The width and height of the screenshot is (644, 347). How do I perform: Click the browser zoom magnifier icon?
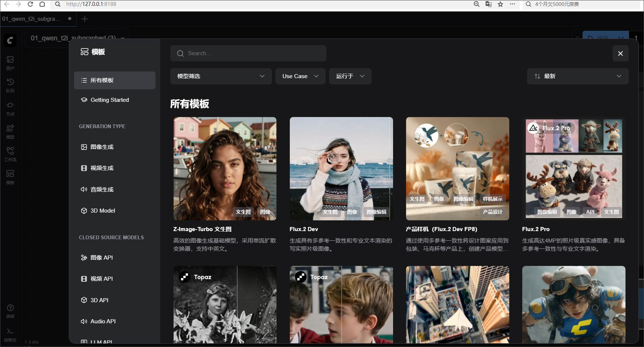[x=477, y=4]
